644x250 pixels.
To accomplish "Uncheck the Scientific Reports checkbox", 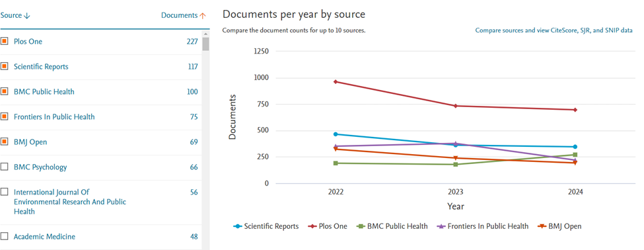I will tap(5, 66).
